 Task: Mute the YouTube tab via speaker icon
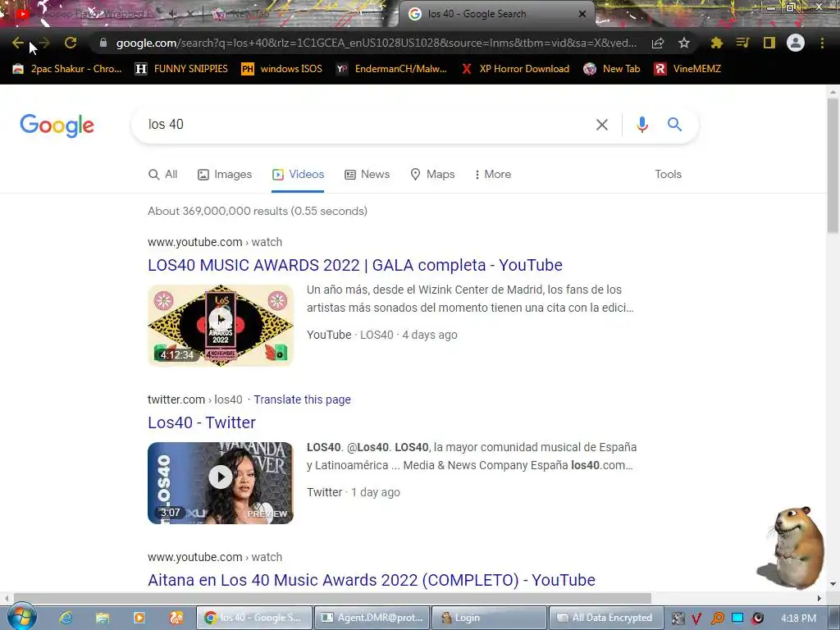(172, 14)
